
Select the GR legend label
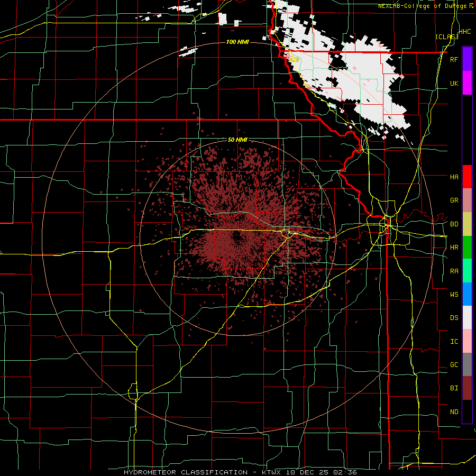point(454,200)
